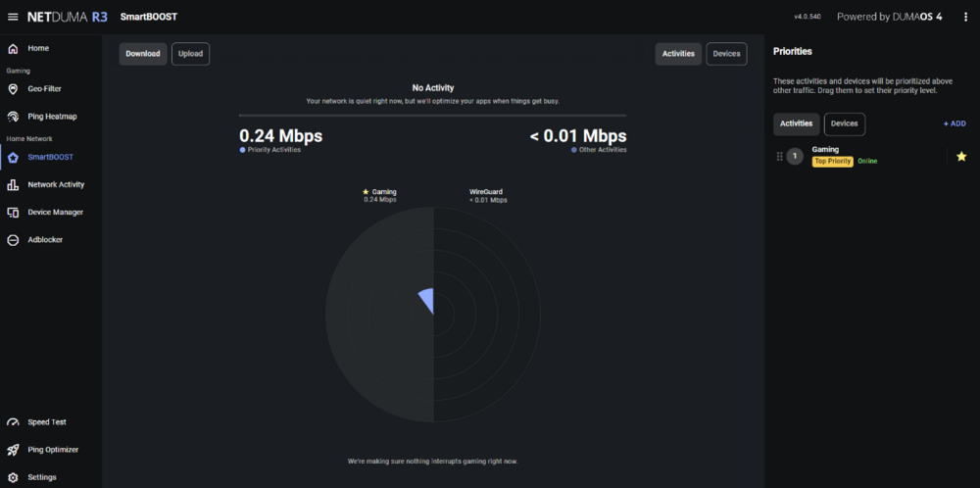Click the + ADD priority button
The width and height of the screenshot is (980, 488).
click(954, 123)
